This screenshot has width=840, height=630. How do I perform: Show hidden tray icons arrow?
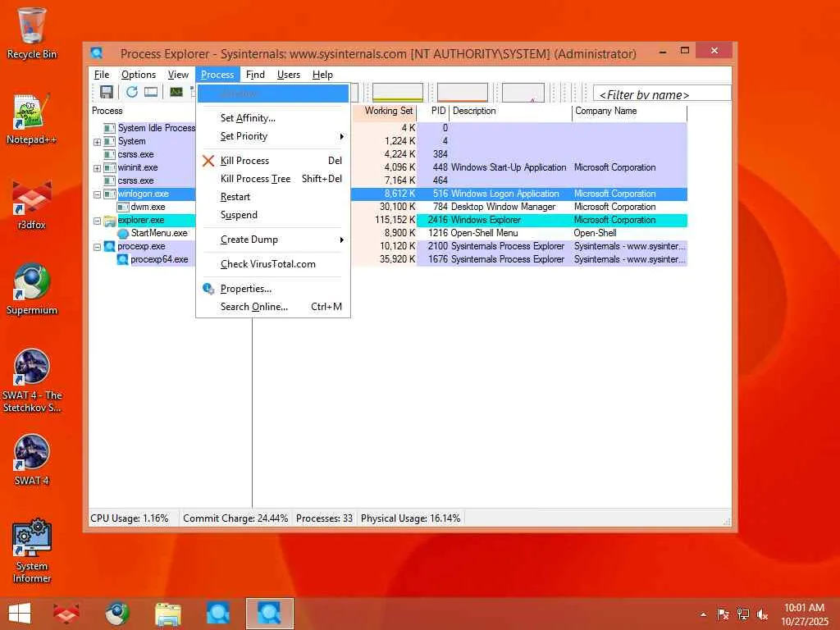click(703, 614)
